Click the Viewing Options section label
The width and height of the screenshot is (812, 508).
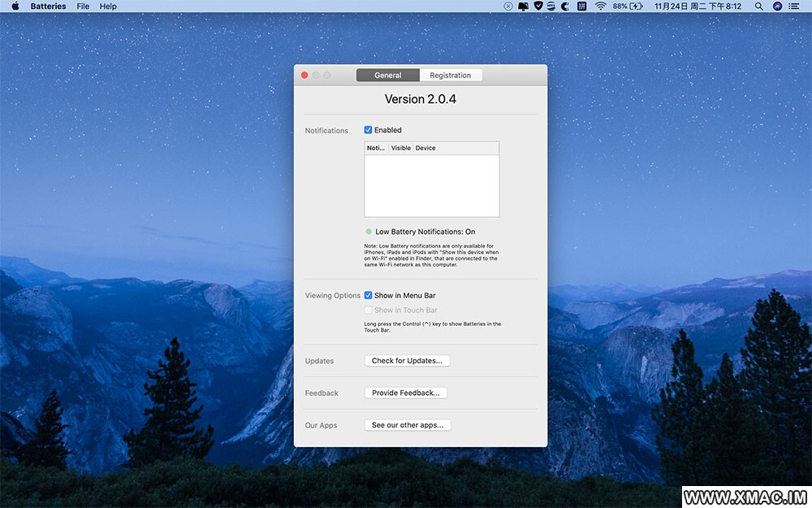pyautogui.click(x=332, y=296)
